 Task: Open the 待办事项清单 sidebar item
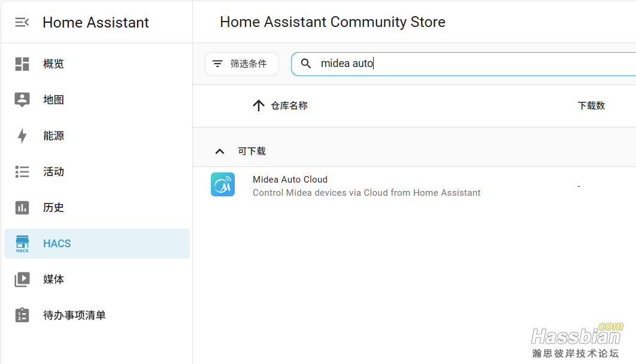pos(74,316)
